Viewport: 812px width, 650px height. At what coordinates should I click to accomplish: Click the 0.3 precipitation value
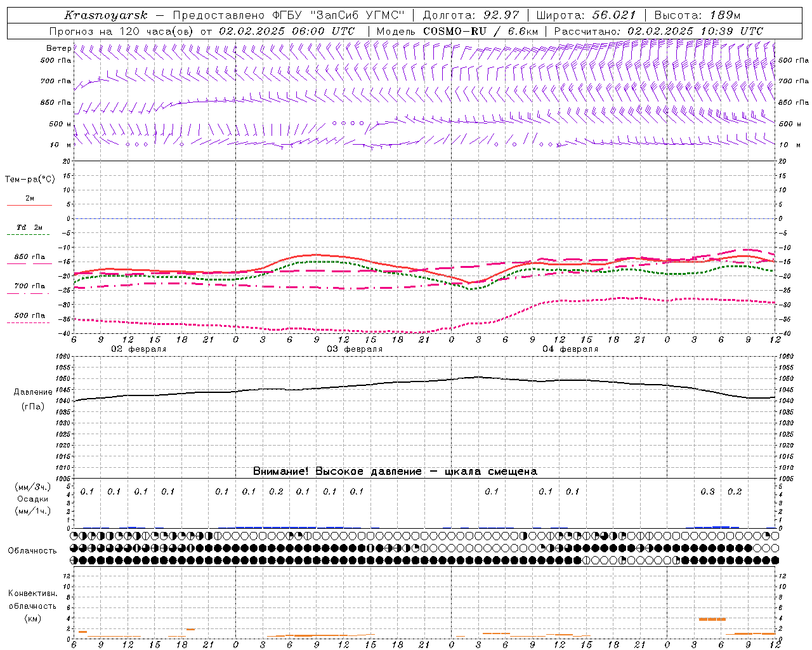click(x=707, y=492)
